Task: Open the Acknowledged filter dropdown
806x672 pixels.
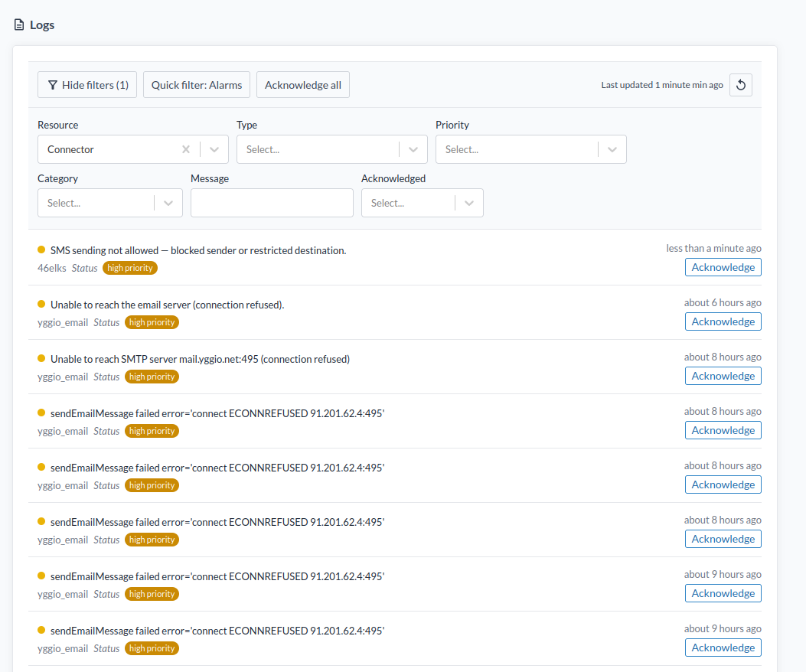Action: tap(422, 204)
